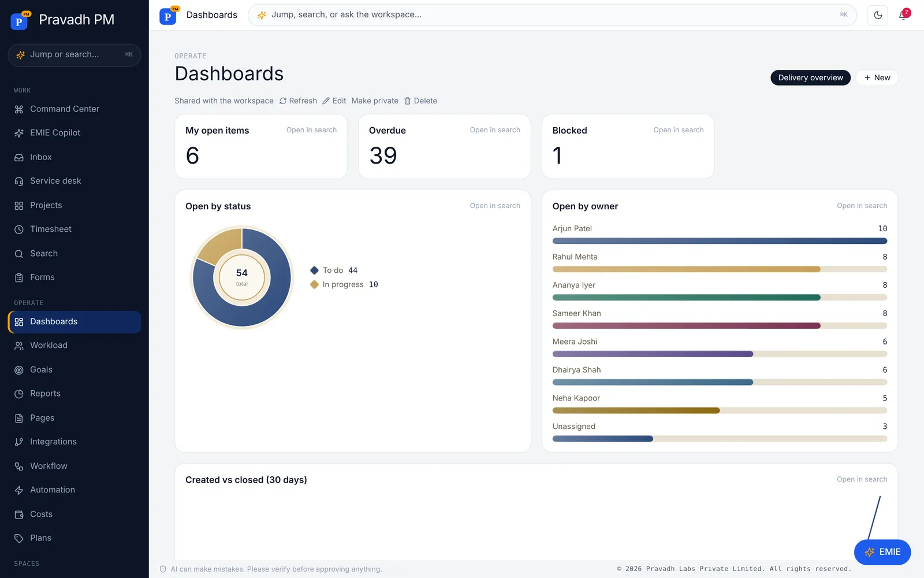Click the Forms clipboard icon
Screen dimensions: 924x578
19,278
